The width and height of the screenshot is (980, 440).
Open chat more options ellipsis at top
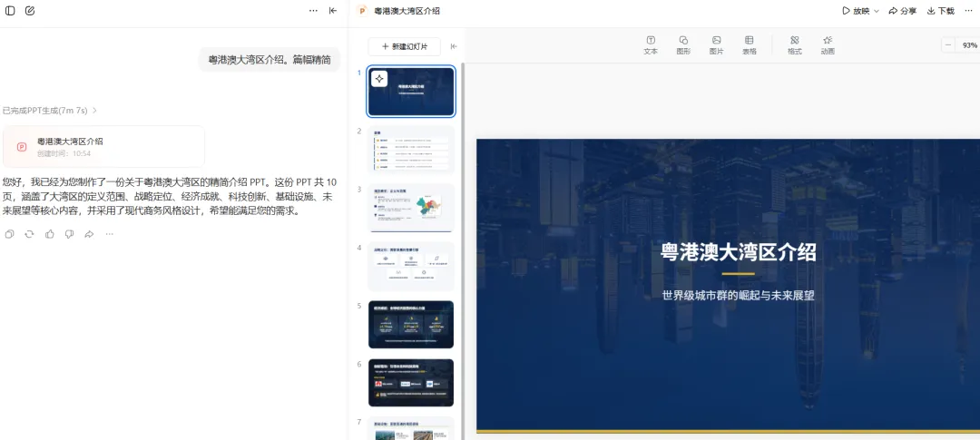[x=313, y=11]
